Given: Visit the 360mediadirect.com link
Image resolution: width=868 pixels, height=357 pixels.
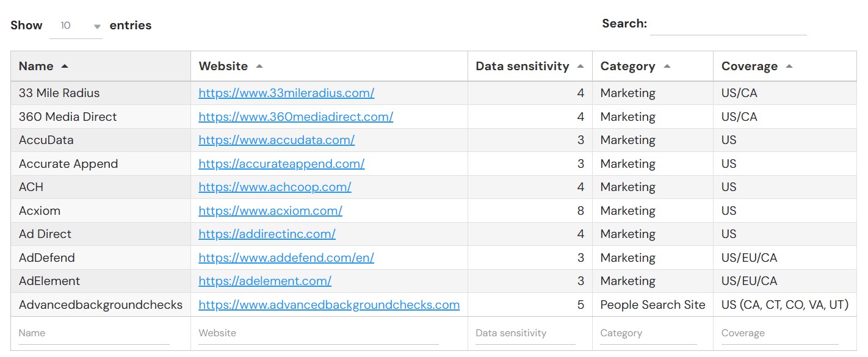Looking at the screenshot, I should pos(295,117).
